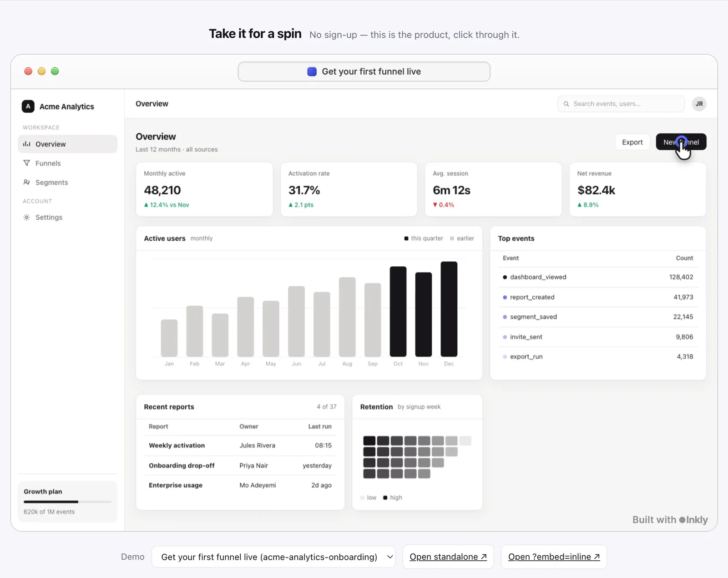
Task: Click the Activation rate 31.7% card
Action: [x=349, y=189]
